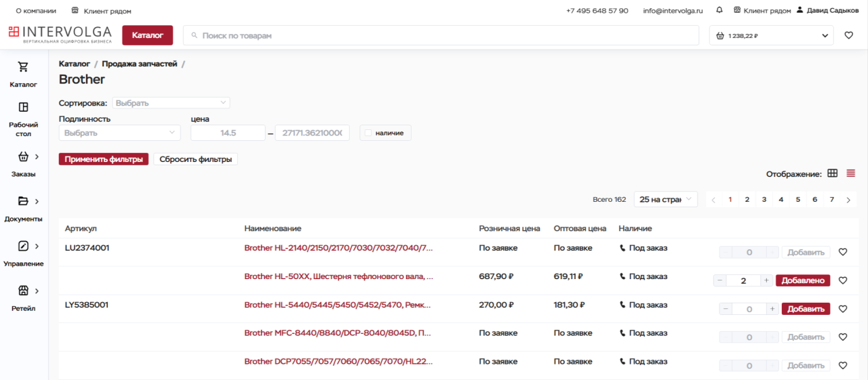Add LU2374001 item to favorites
The image size is (868, 380).
coord(843,252)
